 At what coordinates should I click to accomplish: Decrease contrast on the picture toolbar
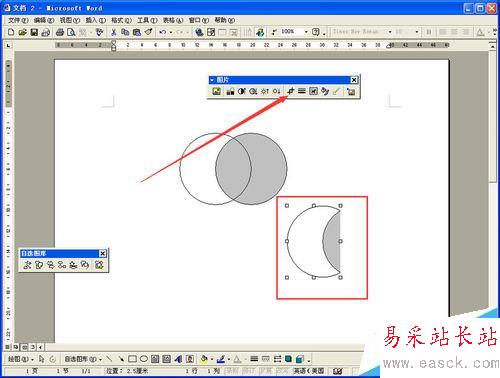(x=253, y=91)
